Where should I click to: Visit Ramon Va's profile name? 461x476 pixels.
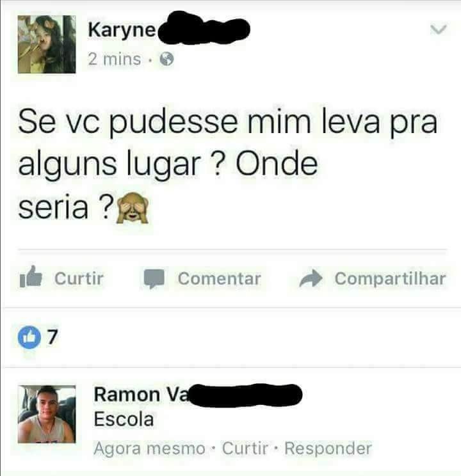[142, 395]
